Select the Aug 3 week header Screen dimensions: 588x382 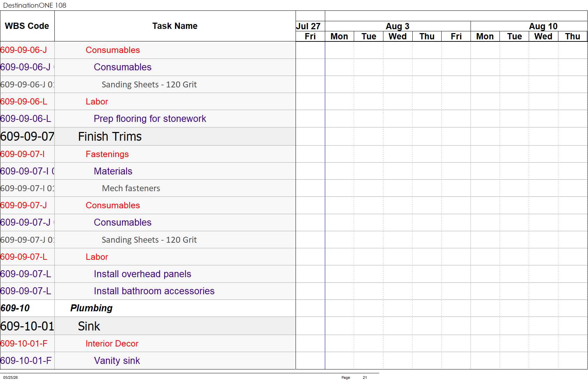point(398,26)
